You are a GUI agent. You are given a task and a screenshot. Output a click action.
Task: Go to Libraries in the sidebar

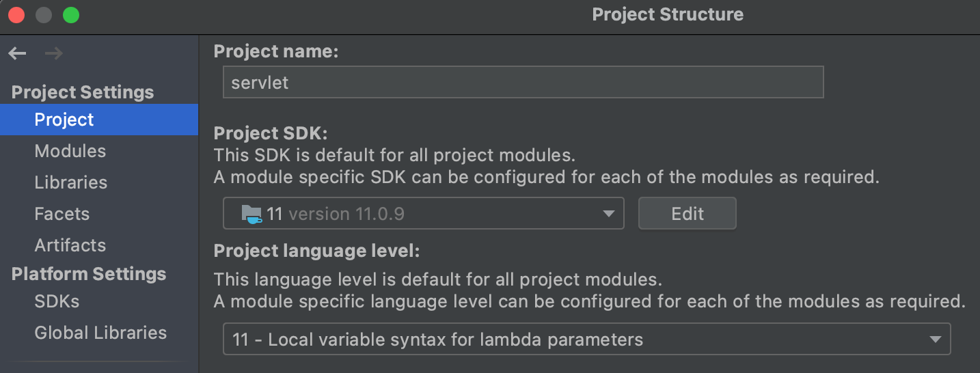pos(71,182)
